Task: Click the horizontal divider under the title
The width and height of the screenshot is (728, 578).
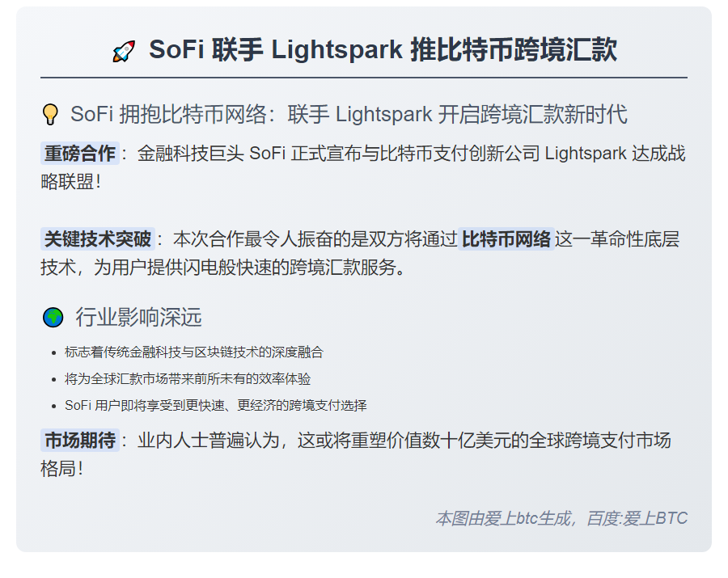Action: (x=364, y=78)
